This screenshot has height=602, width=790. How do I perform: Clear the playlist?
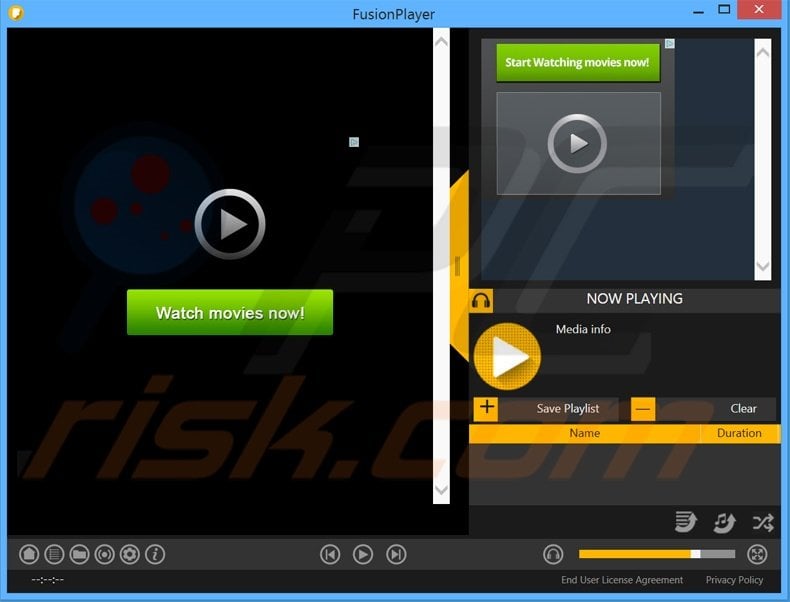point(743,409)
